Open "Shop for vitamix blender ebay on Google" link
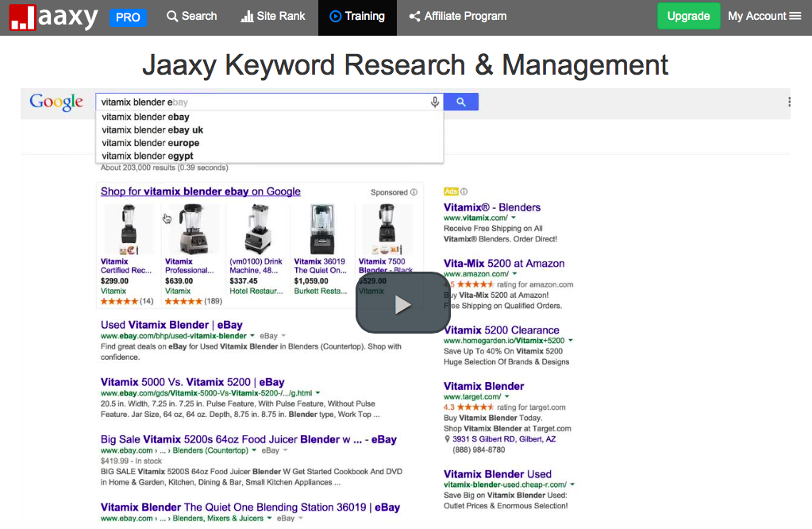The width and height of the screenshot is (812, 529). 200,191
